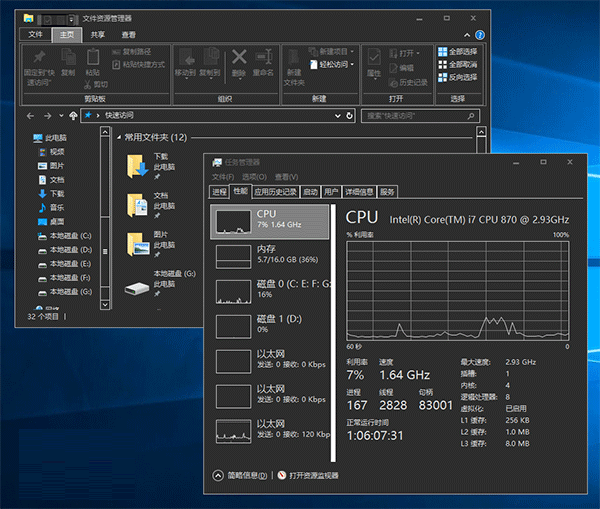Click the New Folder (新建文件夹) icon

click(294, 57)
